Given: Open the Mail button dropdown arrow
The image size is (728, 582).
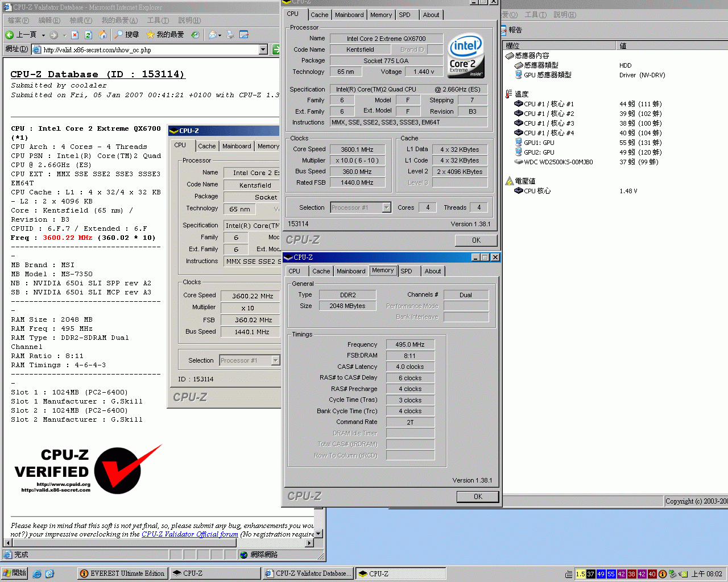Looking at the screenshot, I should [220, 35].
